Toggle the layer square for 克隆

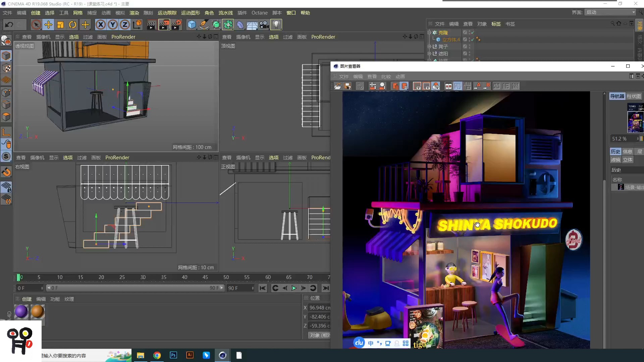[x=465, y=33]
